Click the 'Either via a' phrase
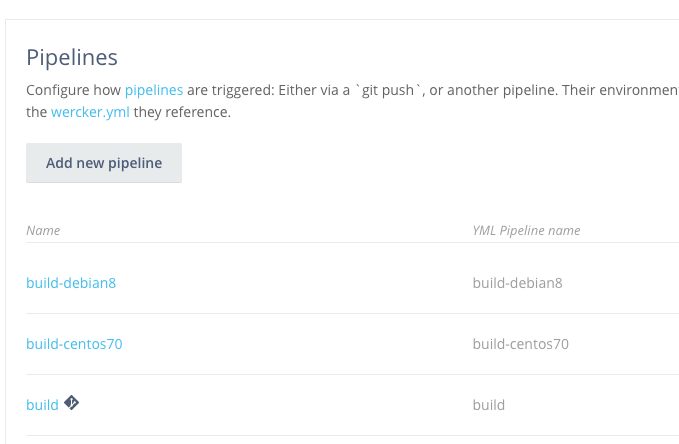679x444 pixels. [x=314, y=90]
